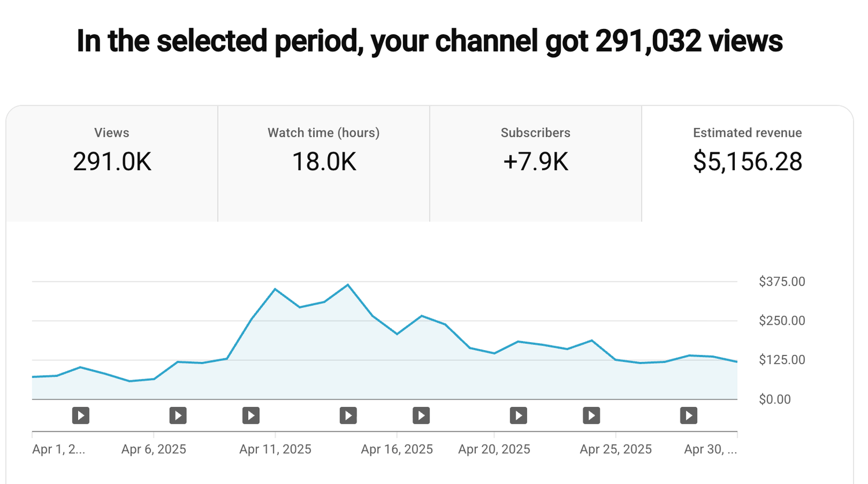Open the video marker just right of Apr 16
Image resolution: width=868 pixels, height=484 pixels.
pos(421,415)
